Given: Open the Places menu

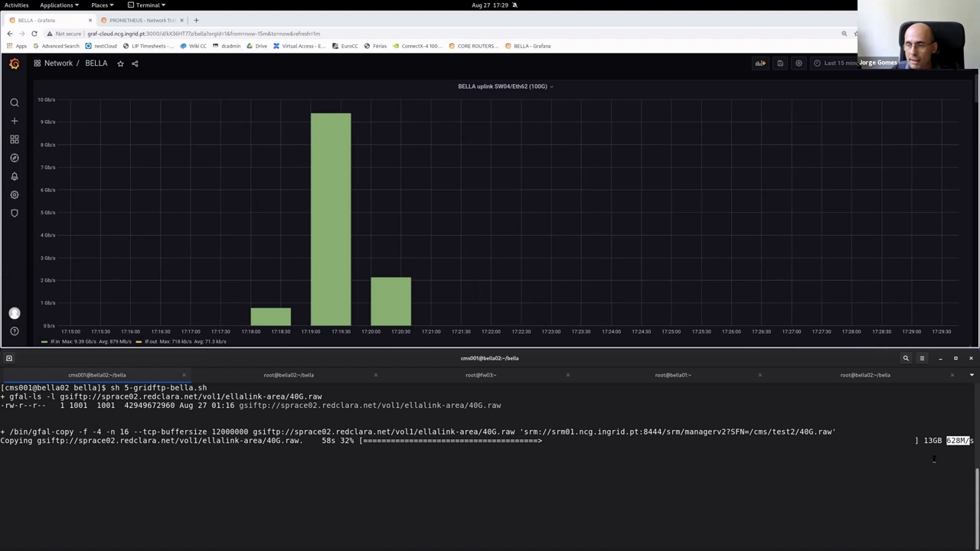Looking at the screenshot, I should coord(102,5).
